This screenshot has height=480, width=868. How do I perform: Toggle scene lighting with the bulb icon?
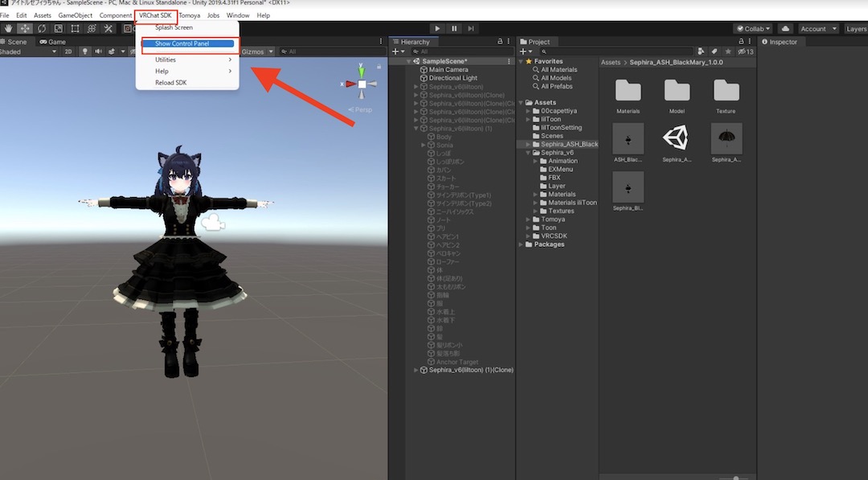point(84,51)
